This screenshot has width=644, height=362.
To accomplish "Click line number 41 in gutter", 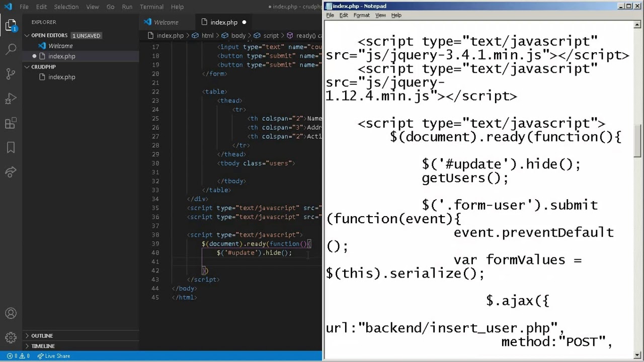I will pyautogui.click(x=155, y=261).
